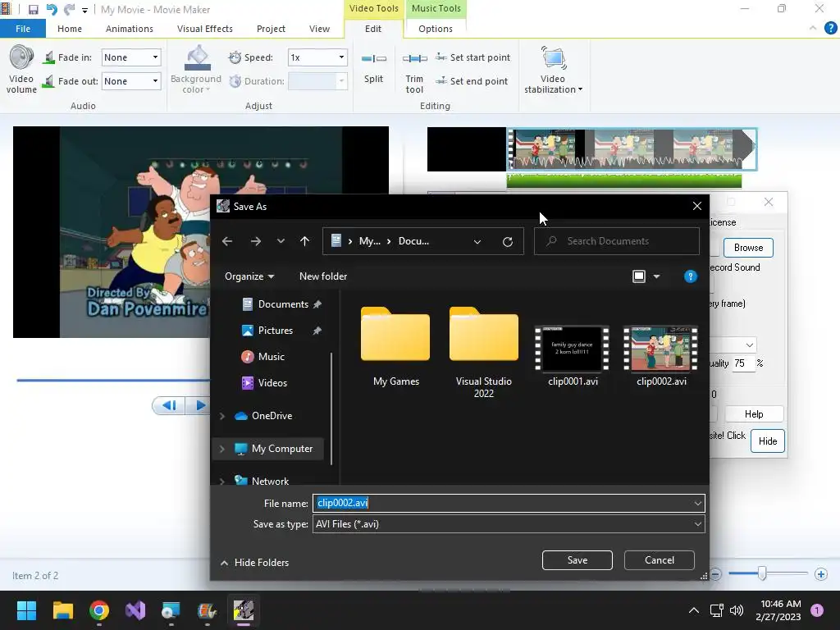Click the Save button
The image size is (840, 630).
[577, 560]
